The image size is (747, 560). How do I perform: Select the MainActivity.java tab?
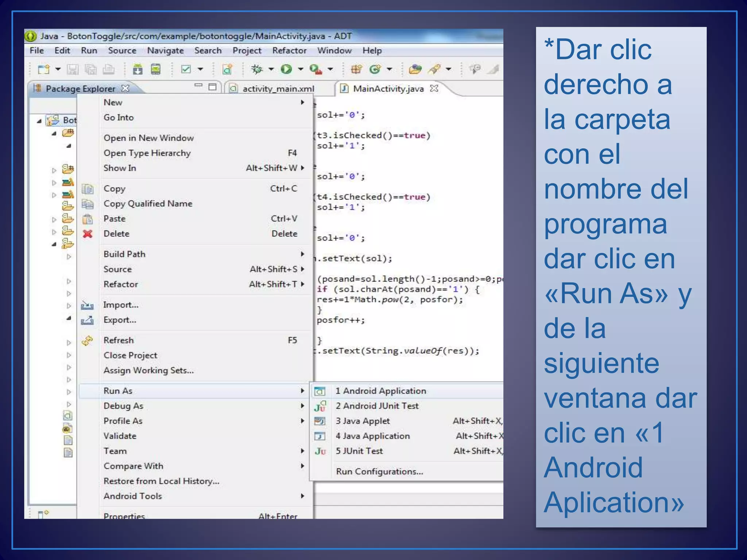(388, 89)
